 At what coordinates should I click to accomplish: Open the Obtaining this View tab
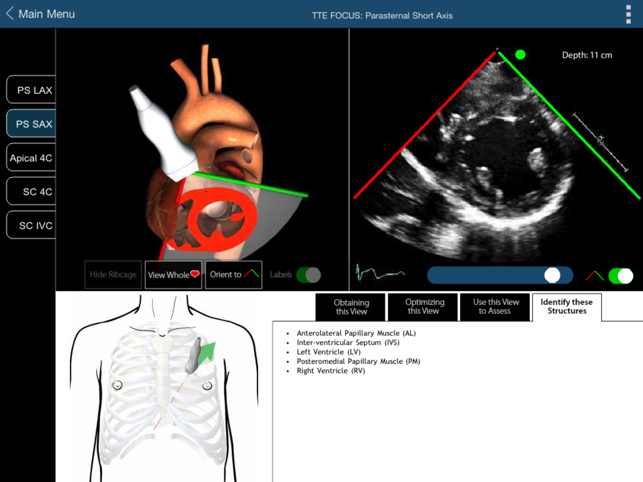(x=351, y=306)
